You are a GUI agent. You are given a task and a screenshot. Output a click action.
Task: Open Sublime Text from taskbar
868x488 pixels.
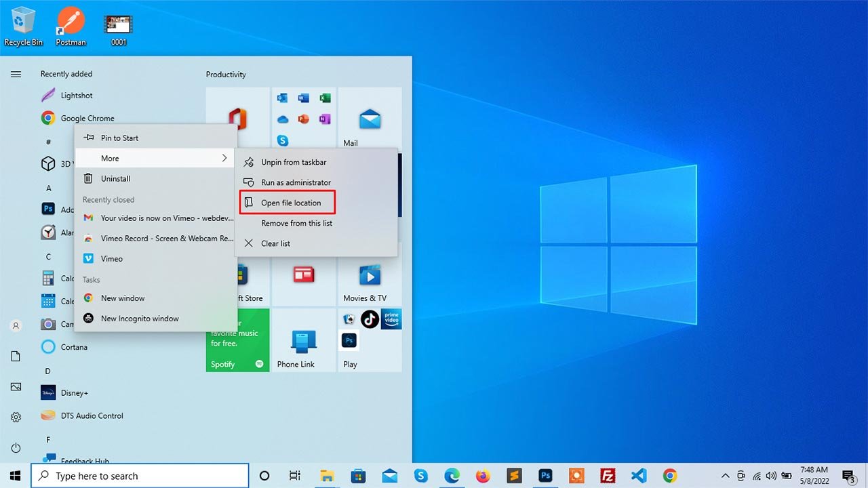pos(514,476)
